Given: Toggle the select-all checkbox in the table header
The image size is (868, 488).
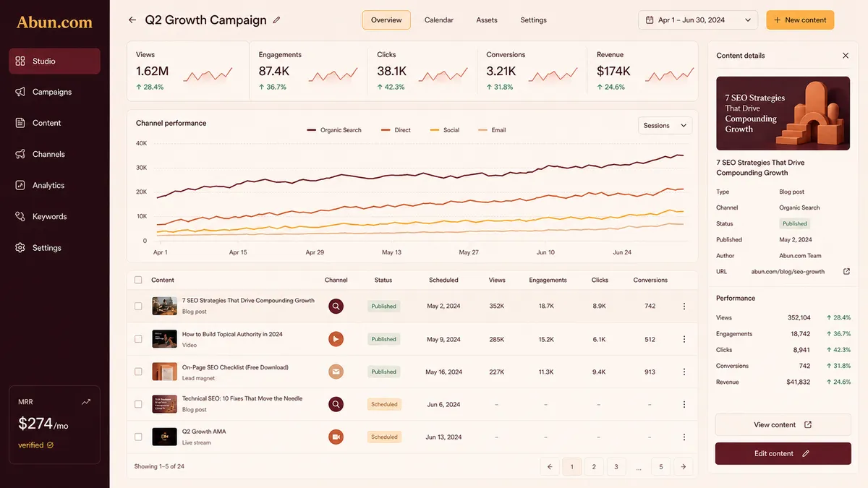Looking at the screenshot, I should pyautogui.click(x=138, y=280).
